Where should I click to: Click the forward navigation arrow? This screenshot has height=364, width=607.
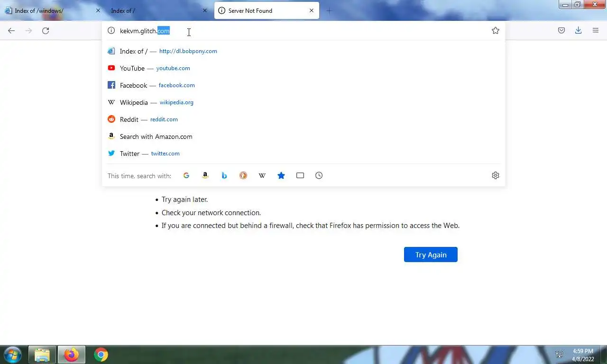pyautogui.click(x=28, y=31)
